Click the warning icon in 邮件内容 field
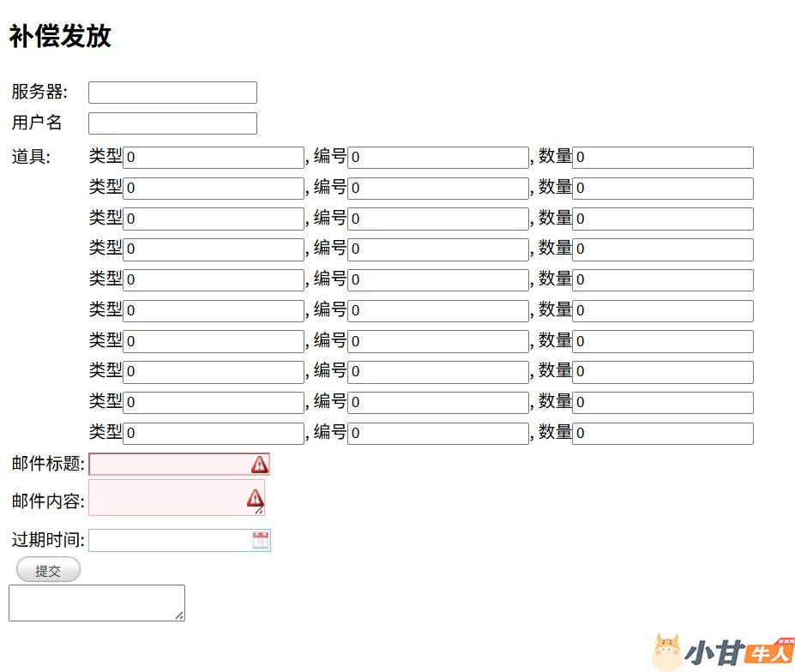Screen dimensions: 795x672 (255, 497)
